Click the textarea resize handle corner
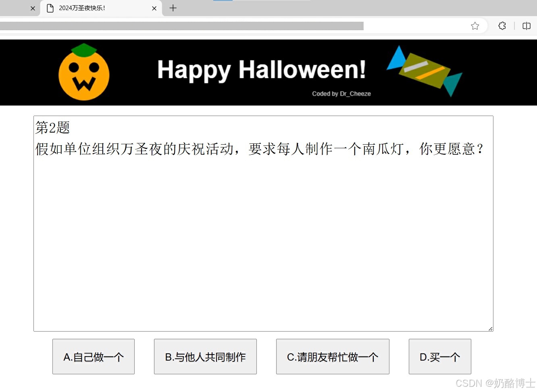Viewport: 537px width, 392px height. (x=490, y=329)
